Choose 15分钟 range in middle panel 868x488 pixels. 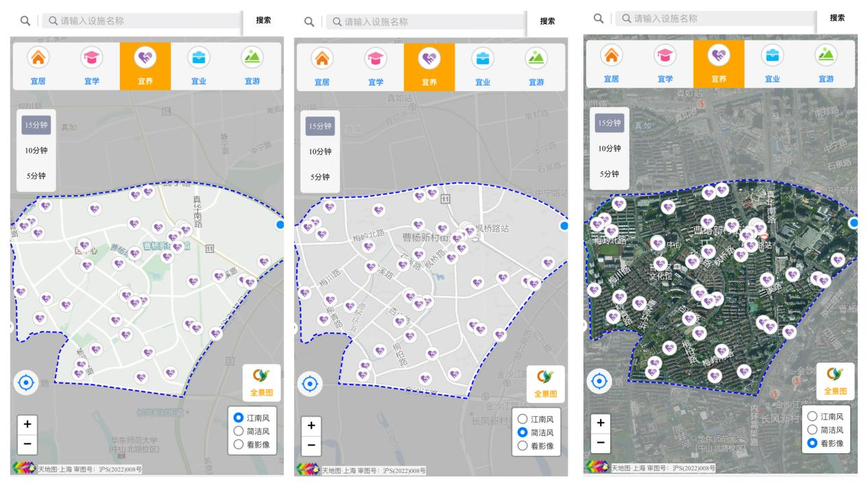point(320,125)
